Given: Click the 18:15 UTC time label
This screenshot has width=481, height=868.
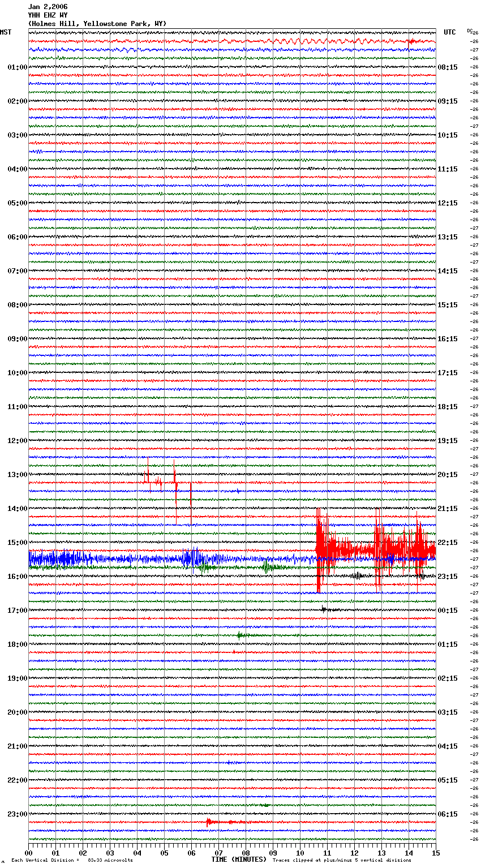Looking at the screenshot, I should pyautogui.click(x=448, y=407).
